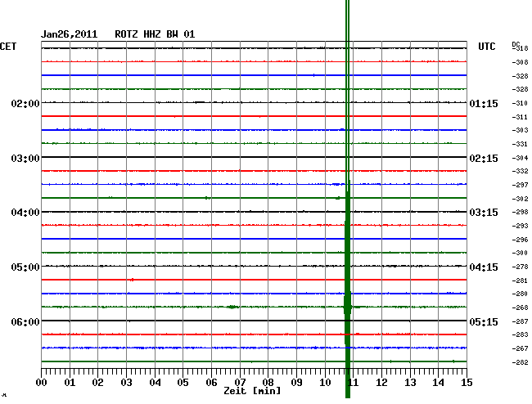Select minute axis tick label 06
This screenshot has width=532, height=404.
[211, 383]
